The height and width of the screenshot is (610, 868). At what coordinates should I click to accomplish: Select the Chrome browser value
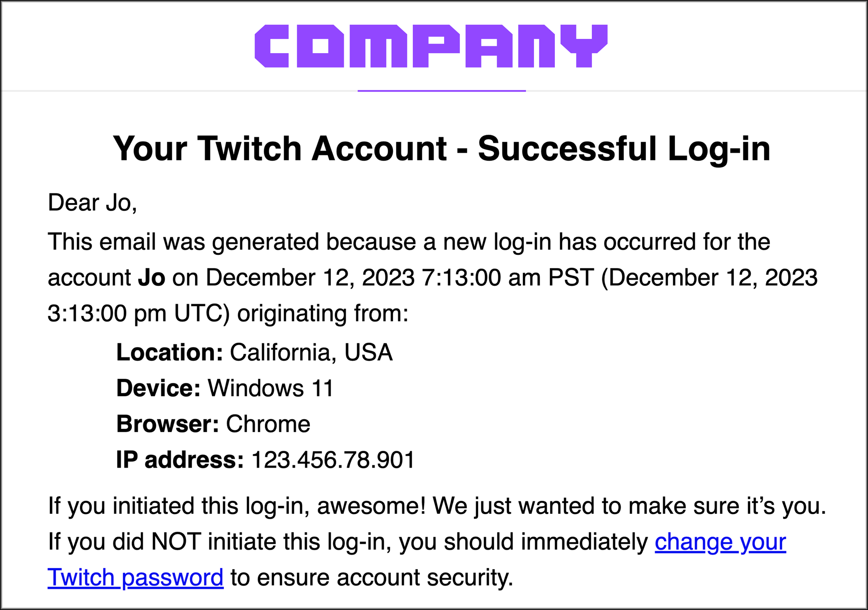click(268, 424)
